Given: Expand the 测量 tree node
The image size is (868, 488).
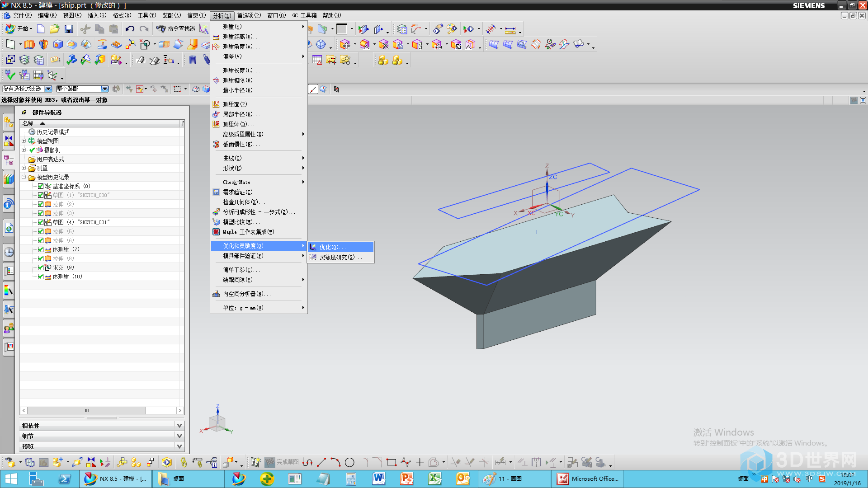Looking at the screenshot, I should click(24, 168).
